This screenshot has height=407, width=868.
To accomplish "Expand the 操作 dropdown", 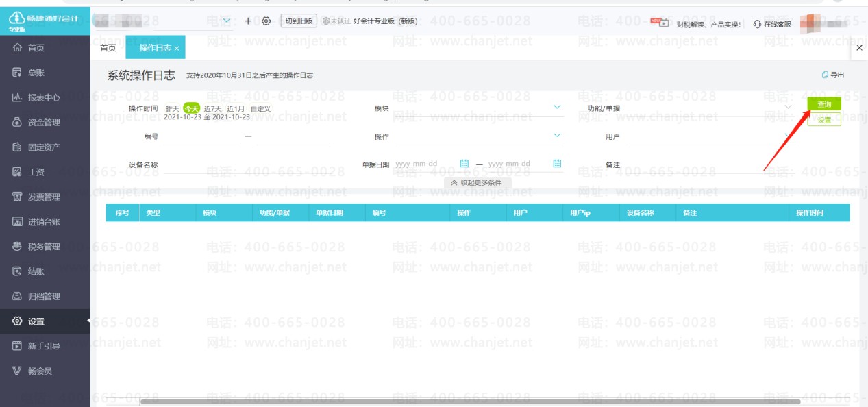I will [x=556, y=136].
